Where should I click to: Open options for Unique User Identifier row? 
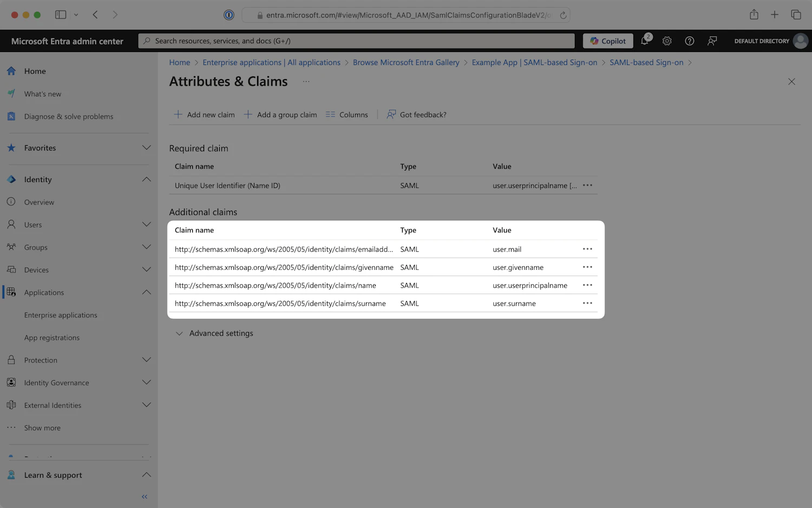pyautogui.click(x=587, y=185)
